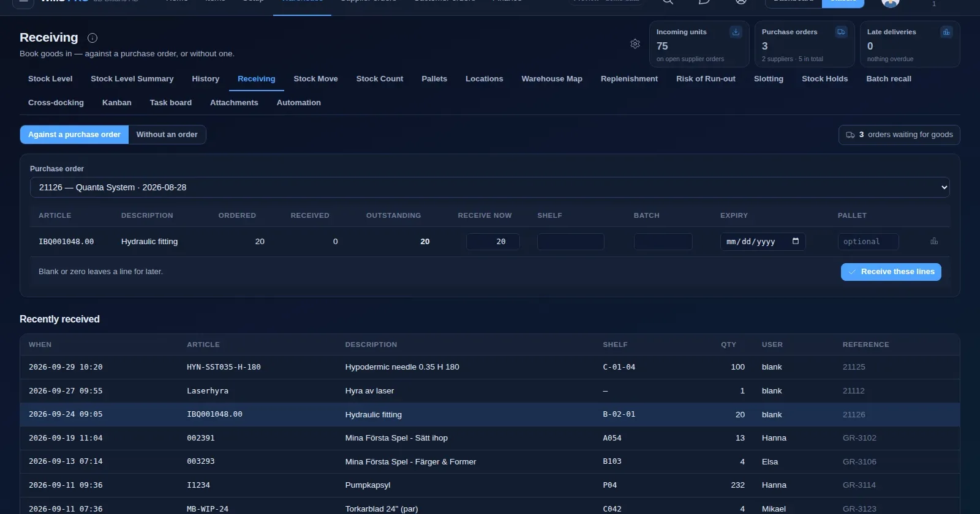Go to Stock Level Summary tab
Screen dimensions: 980x514
(132, 79)
